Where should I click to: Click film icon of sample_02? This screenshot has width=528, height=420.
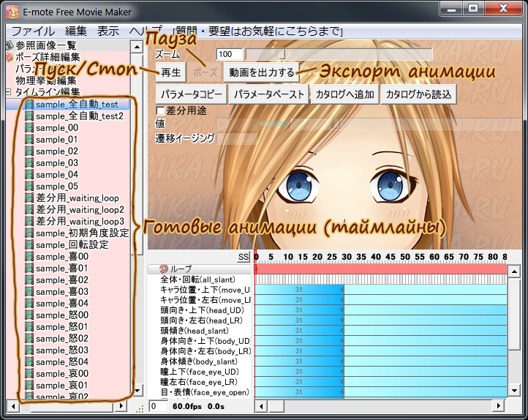click(x=29, y=151)
